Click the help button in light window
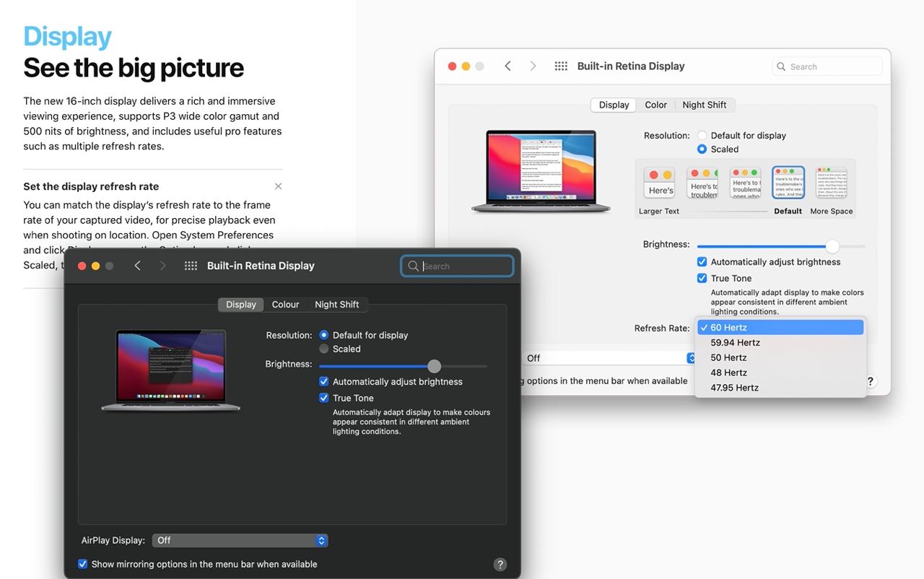Viewport: 924px width, 579px height. point(871,381)
